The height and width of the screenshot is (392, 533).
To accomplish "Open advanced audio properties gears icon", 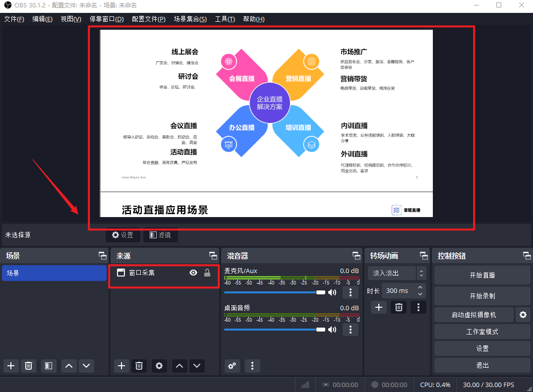I will coord(232,366).
